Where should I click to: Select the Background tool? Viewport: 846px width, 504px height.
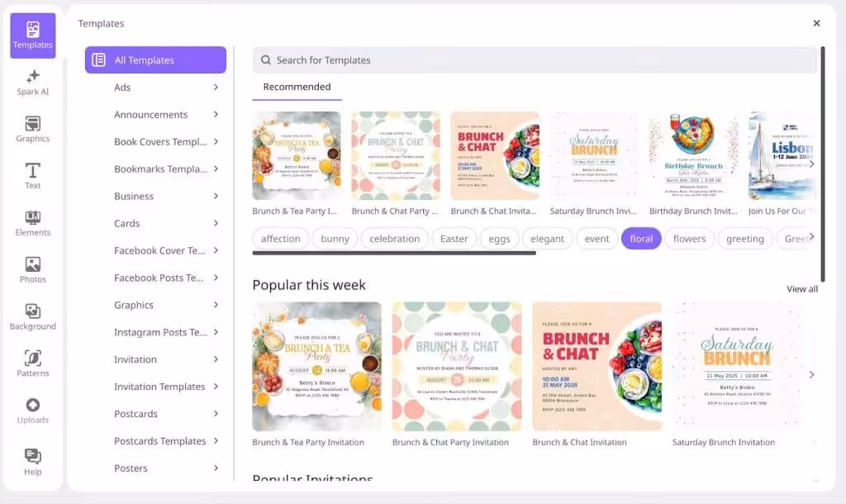click(33, 316)
